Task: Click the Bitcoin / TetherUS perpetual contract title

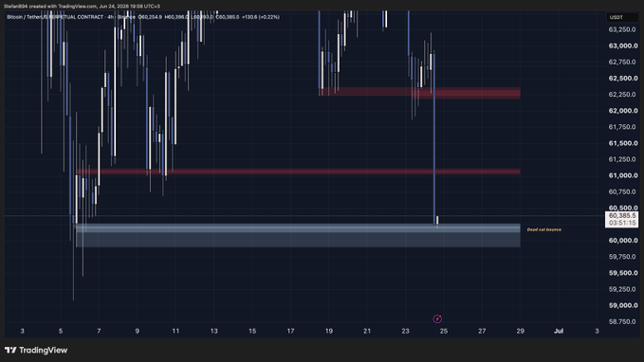Action: click(x=55, y=17)
